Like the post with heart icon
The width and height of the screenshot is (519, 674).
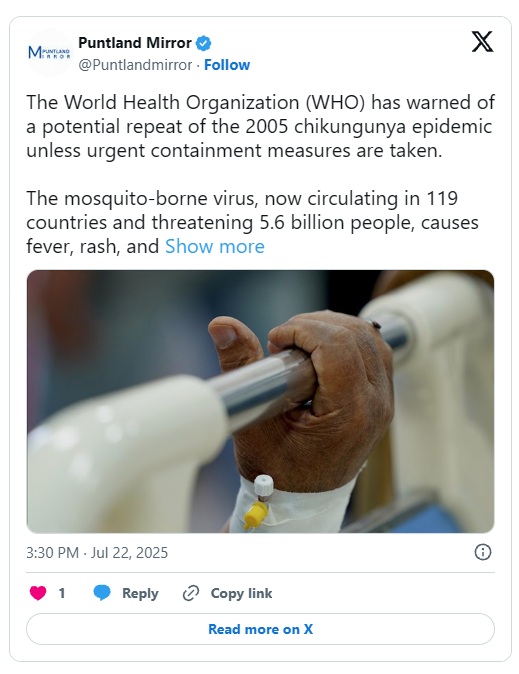[x=38, y=593]
